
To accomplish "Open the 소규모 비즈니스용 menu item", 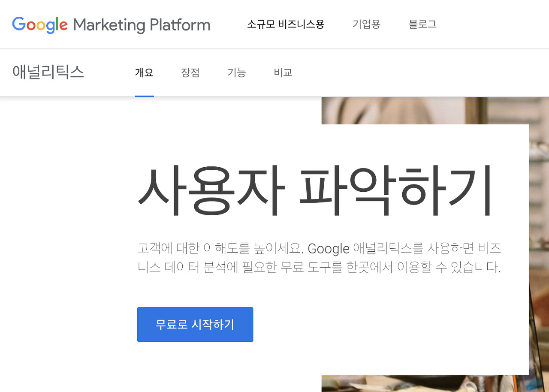I will (286, 24).
